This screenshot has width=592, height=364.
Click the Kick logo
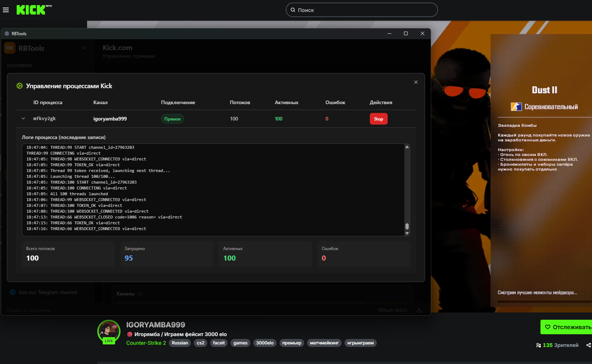pos(31,10)
